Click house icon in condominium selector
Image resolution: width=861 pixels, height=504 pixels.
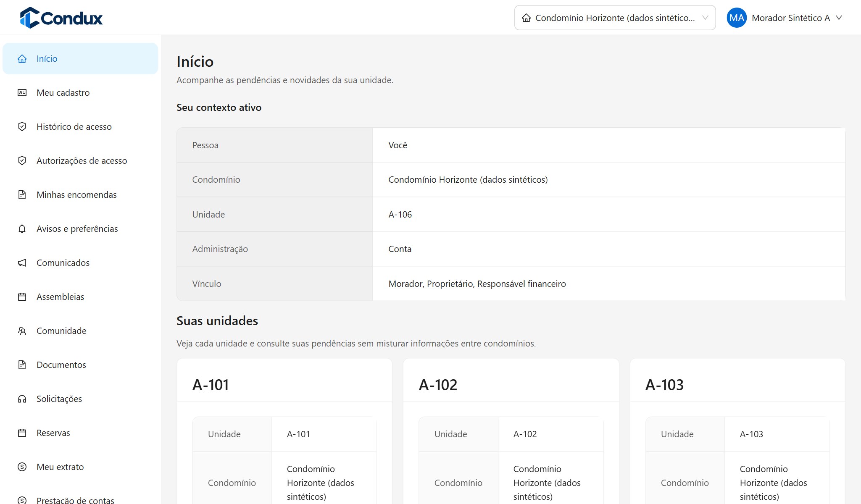coord(526,18)
